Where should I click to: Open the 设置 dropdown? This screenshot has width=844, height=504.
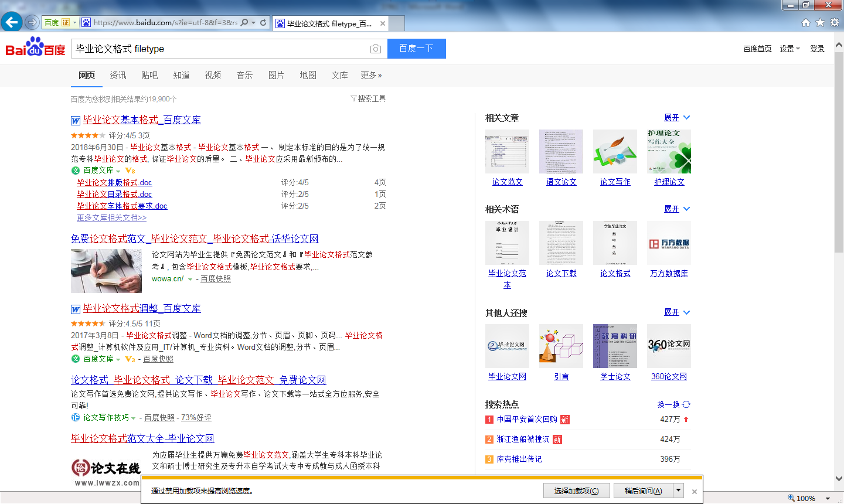point(789,49)
